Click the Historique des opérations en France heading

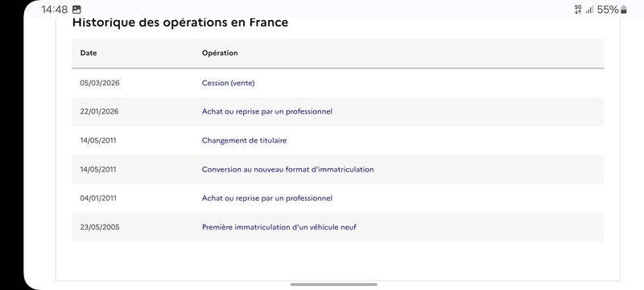pos(180,23)
